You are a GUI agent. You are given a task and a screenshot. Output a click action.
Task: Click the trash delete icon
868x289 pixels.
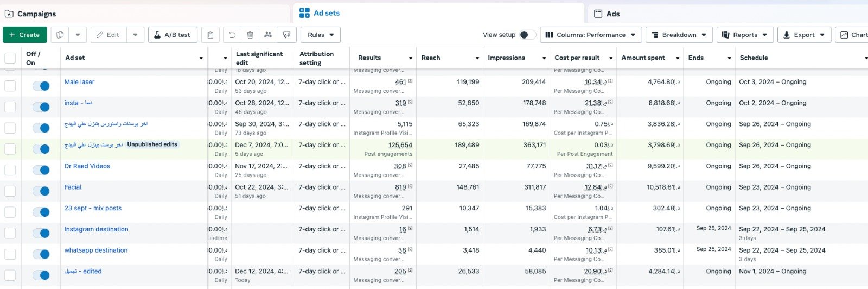250,35
